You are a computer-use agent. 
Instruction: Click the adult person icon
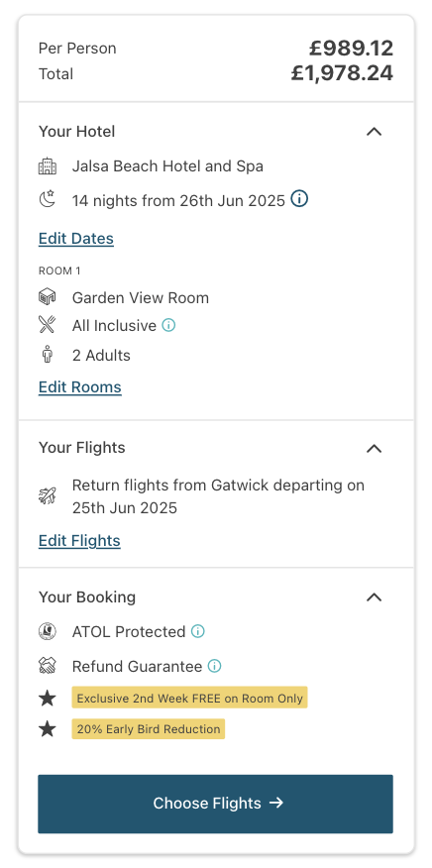(48, 355)
